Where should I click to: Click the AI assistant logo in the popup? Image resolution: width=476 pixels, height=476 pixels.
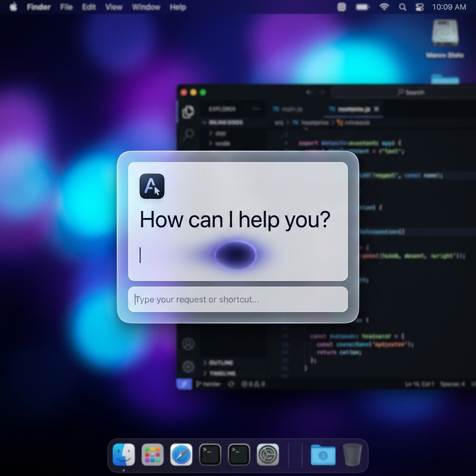[x=152, y=186]
